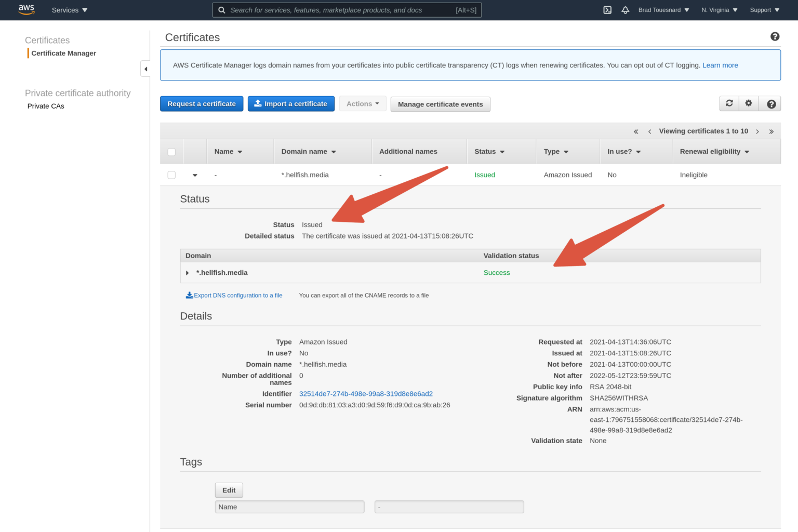This screenshot has width=798, height=532.
Task: Open the Services menu
Action: pos(69,9)
